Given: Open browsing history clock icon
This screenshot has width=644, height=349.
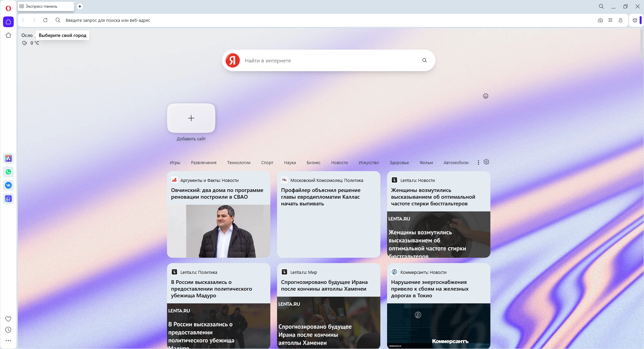Looking at the screenshot, I should tap(8, 330).
